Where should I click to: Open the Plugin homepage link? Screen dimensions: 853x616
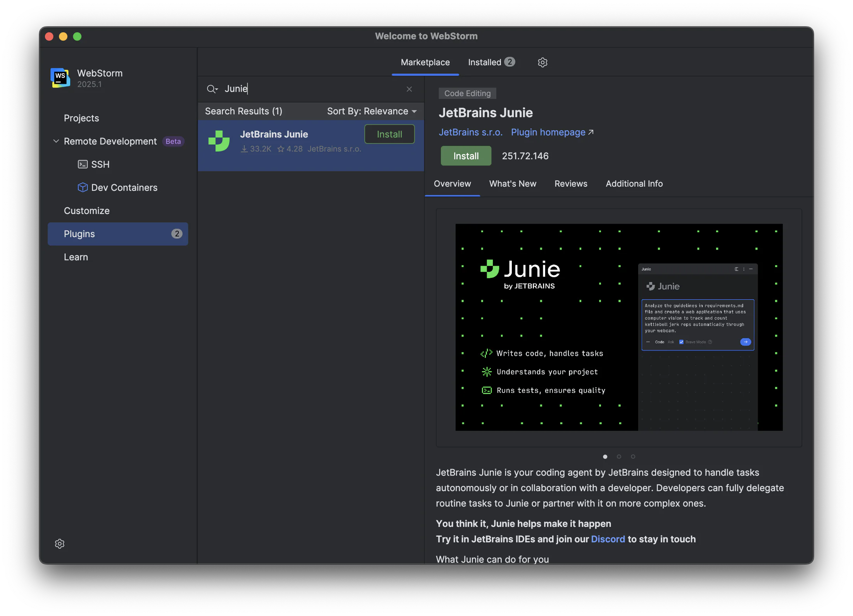point(548,132)
